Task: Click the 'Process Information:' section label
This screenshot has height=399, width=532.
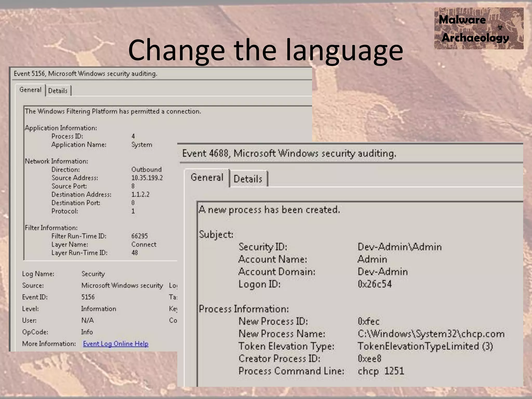Action: pos(244,309)
